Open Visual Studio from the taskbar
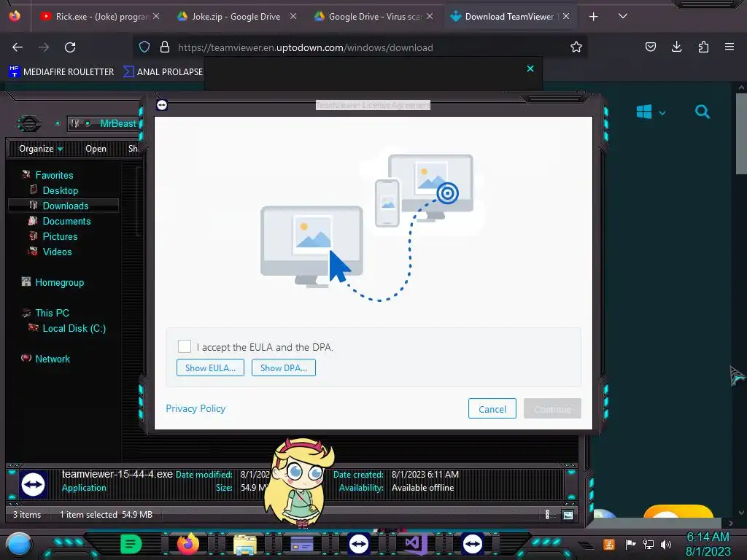747x560 pixels. (415, 543)
